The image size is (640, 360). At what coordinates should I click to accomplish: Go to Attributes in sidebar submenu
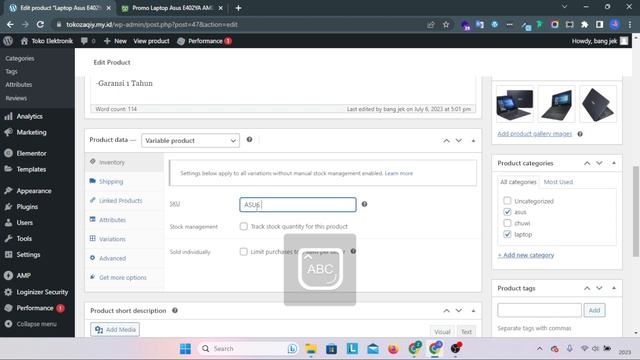point(18,84)
